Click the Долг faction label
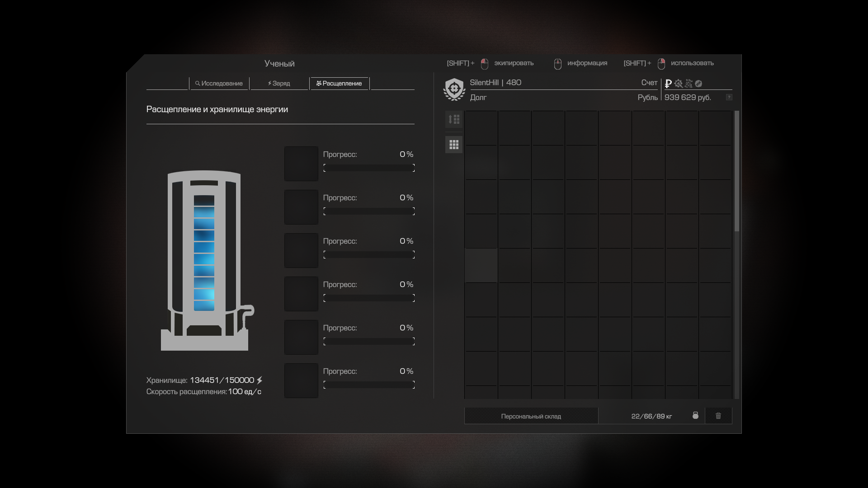This screenshot has height=488, width=868. tap(478, 97)
